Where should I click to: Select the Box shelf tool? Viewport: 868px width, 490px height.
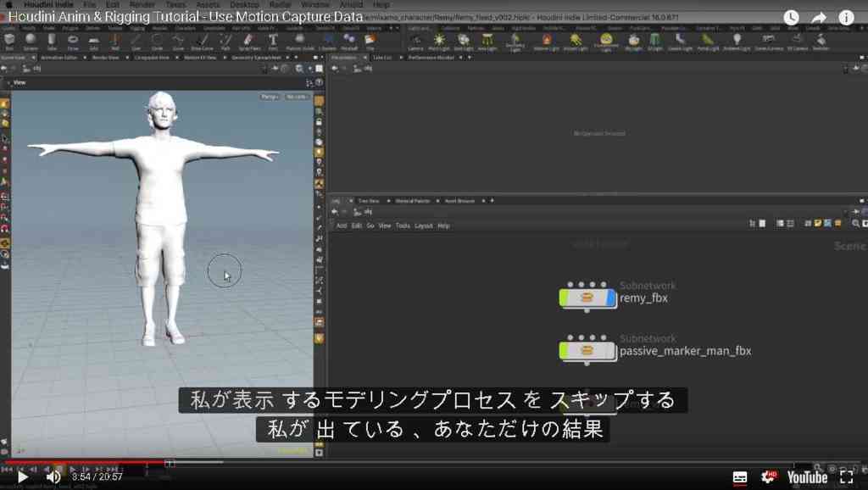[x=9, y=41]
